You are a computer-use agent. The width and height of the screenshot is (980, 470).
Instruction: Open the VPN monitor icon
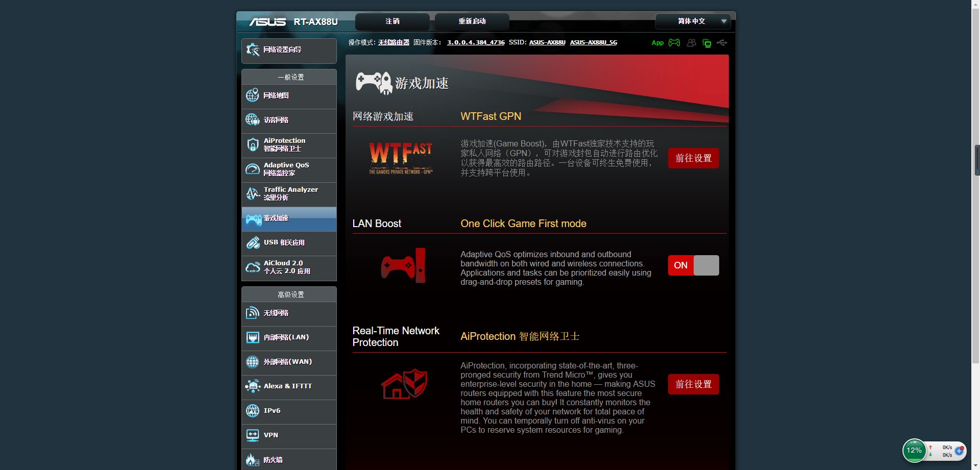point(253,435)
